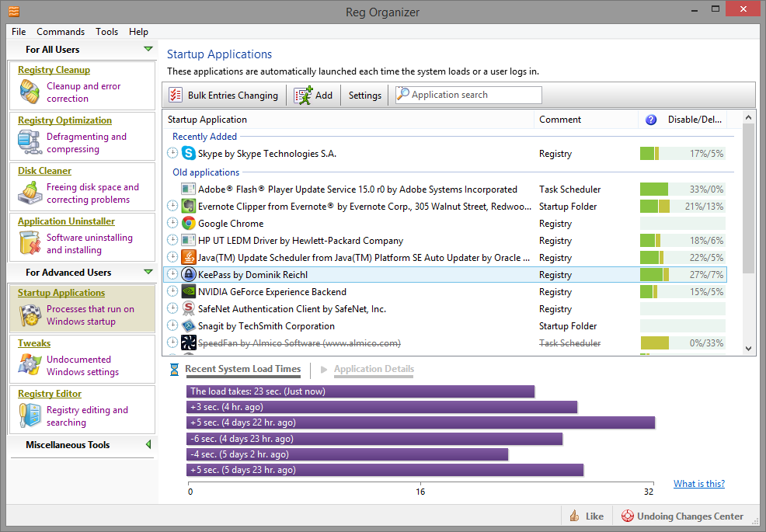Image resolution: width=766 pixels, height=532 pixels.
Task: Switch to the Application Details tab
Action: (x=374, y=369)
